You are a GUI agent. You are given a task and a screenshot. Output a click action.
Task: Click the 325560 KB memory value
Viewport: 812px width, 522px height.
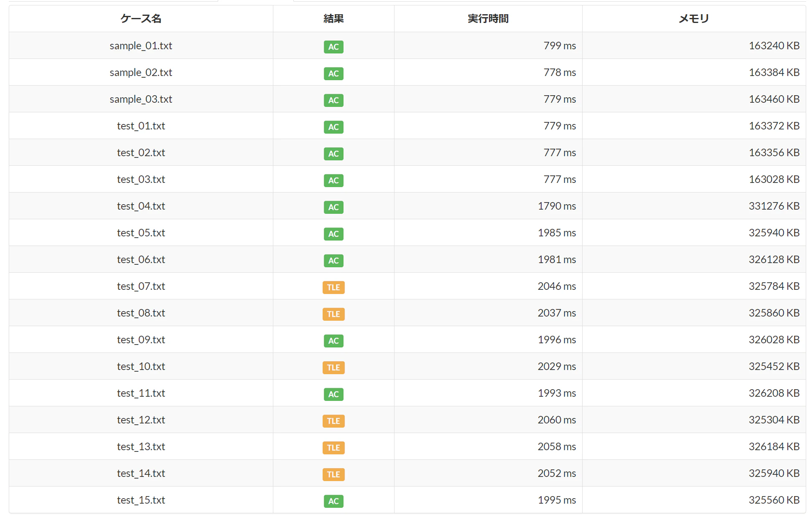(774, 500)
